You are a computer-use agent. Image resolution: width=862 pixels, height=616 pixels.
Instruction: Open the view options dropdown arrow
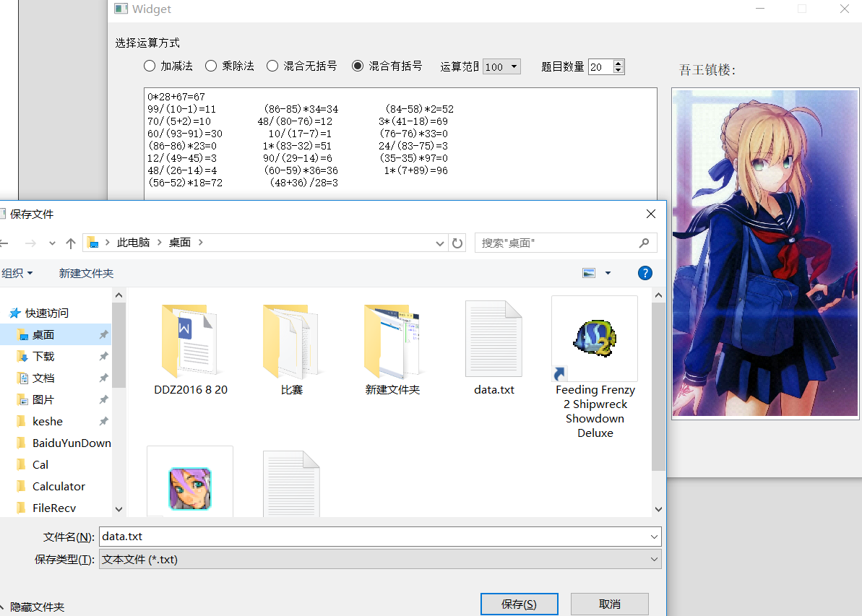coord(608,273)
